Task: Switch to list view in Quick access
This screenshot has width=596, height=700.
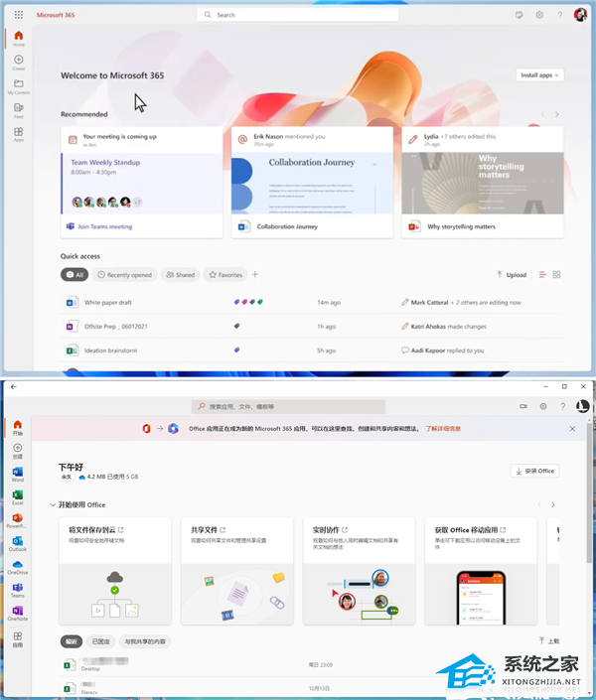Action: (542, 275)
